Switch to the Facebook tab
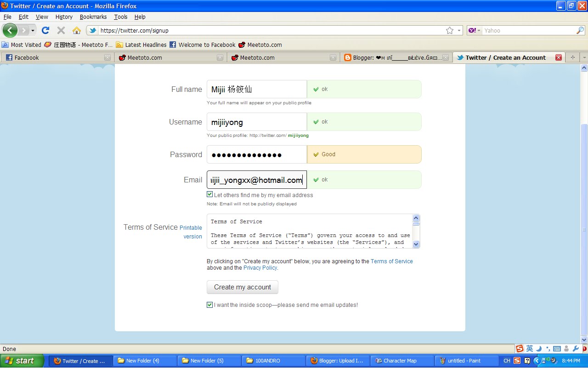 click(x=57, y=57)
